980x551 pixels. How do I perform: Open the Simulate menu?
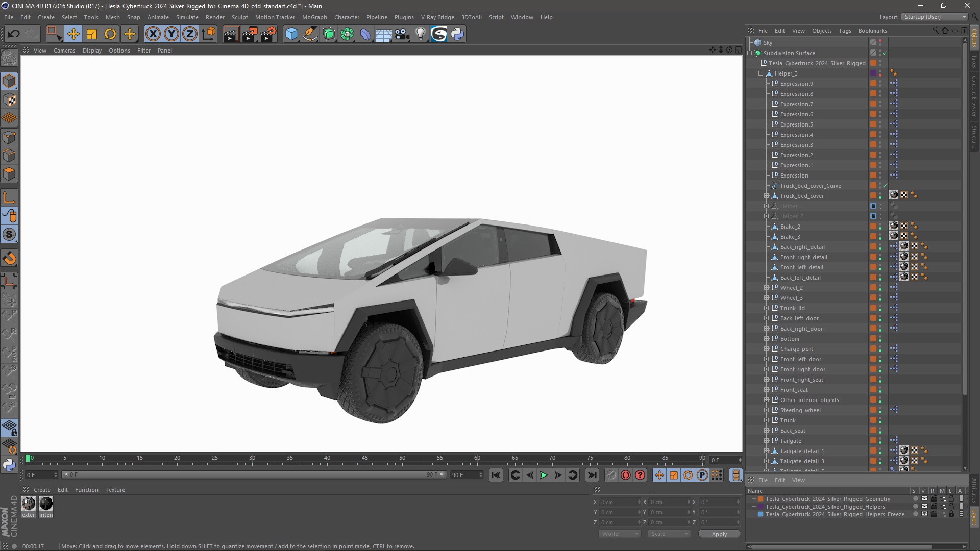187,17
